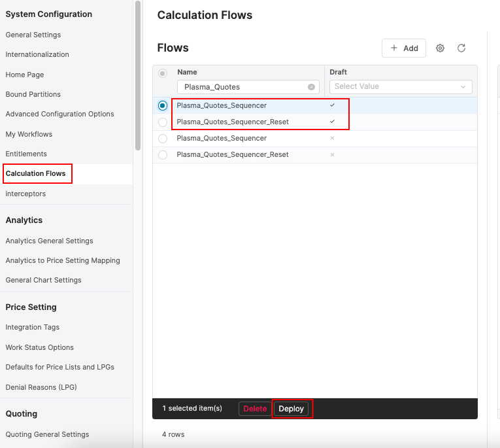Click the sidebar vertical scrollbar
Screen dimensions: 500x448
coord(137,75)
